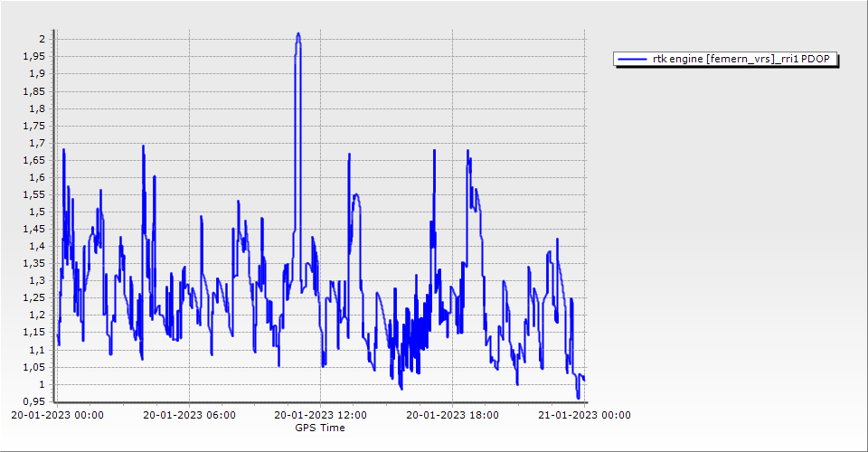Click the y-axis tick label 1,05
This screenshot has height=452, width=868.
click(x=33, y=367)
